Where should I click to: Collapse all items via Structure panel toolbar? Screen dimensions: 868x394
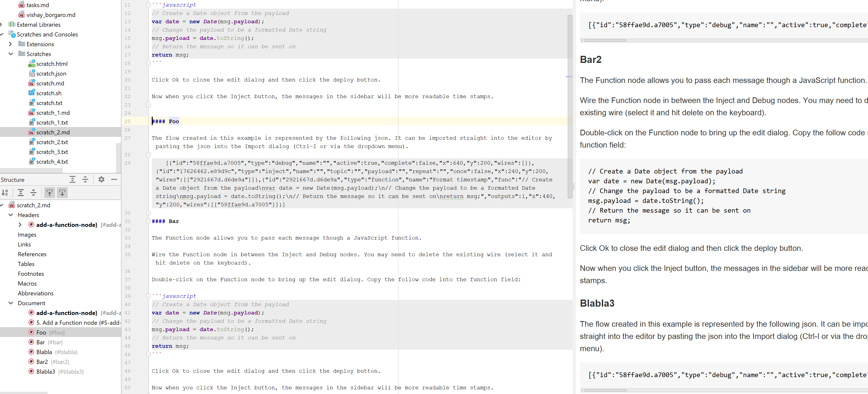point(33,192)
